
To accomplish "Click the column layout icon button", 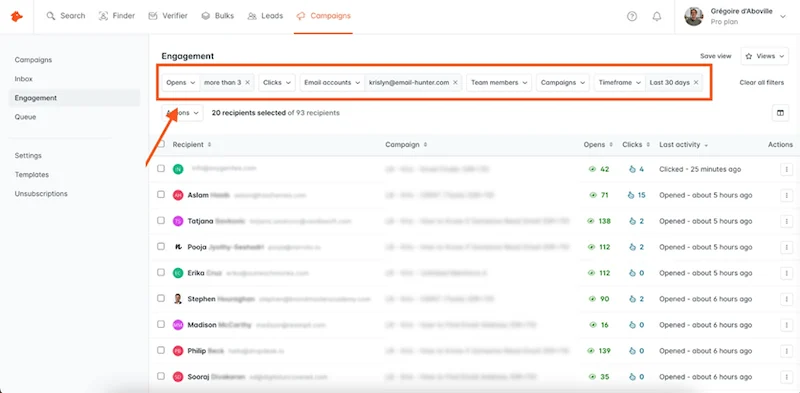I will tap(780, 113).
